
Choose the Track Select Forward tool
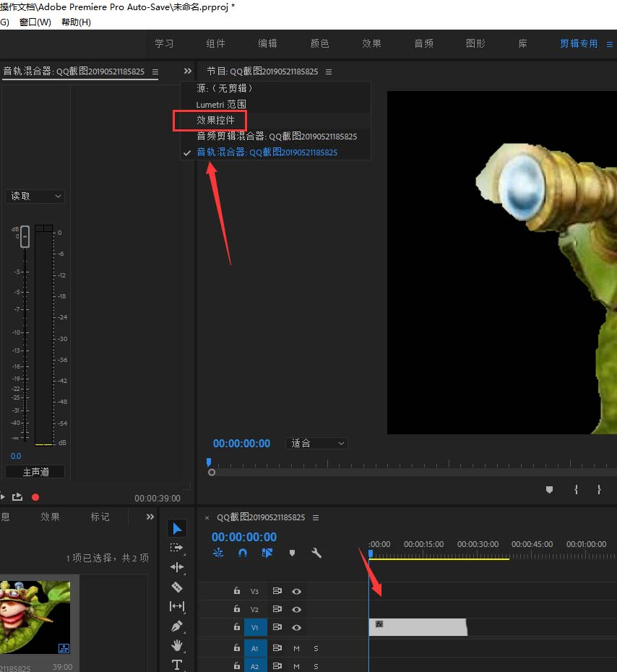click(177, 548)
